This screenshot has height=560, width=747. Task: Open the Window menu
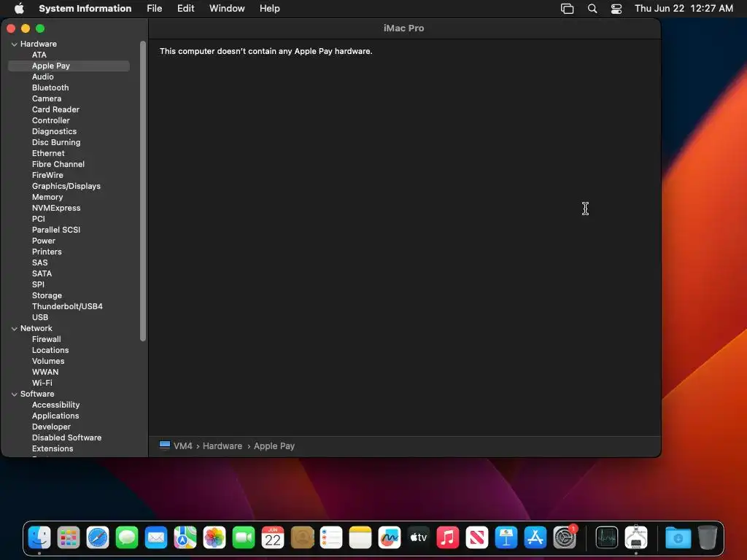[227, 9]
